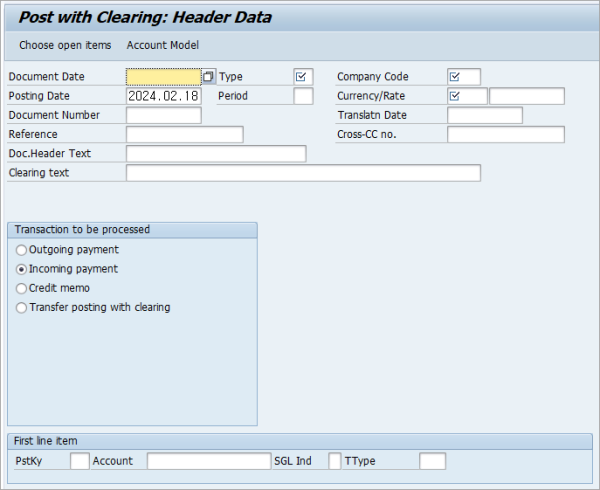Click the Posting Date label
This screenshot has width=600, height=490.
point(39,96)
